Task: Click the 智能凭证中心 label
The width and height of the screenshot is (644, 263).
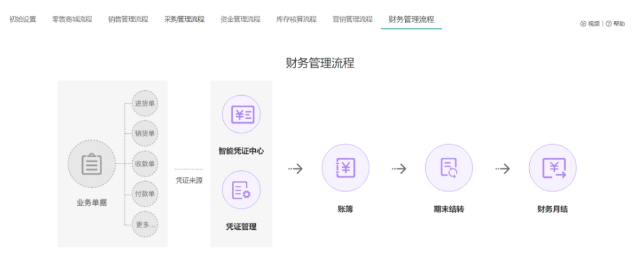Action: [241, 151]
